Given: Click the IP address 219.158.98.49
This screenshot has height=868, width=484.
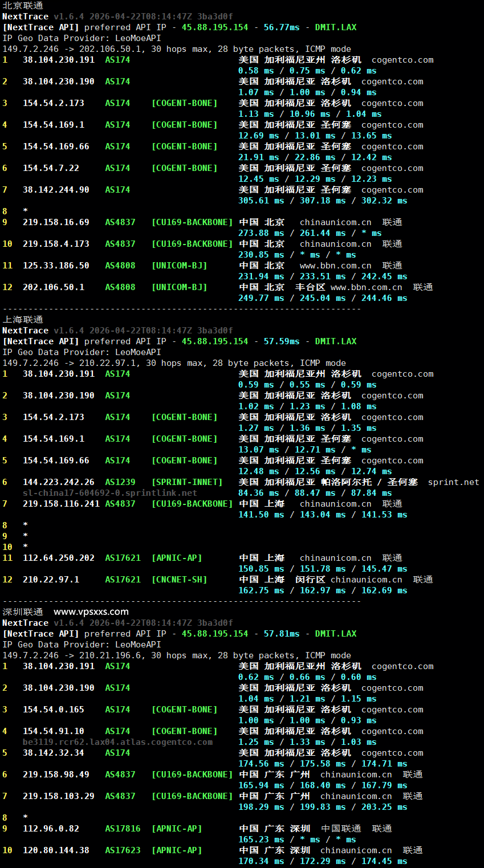Looking at the screenshot, I should [56, 775].
